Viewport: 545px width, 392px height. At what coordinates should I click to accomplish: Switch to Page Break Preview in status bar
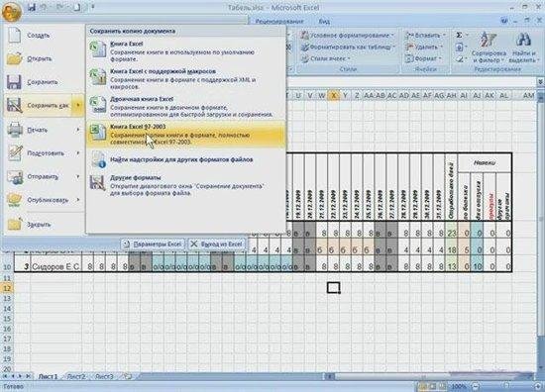point(443,386)
